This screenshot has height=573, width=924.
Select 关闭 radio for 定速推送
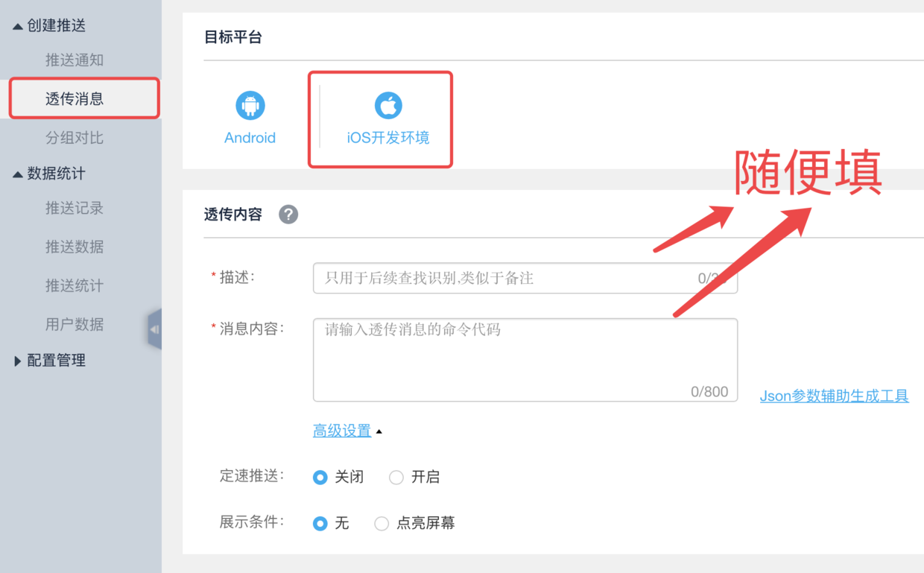[x=320, y=477]
